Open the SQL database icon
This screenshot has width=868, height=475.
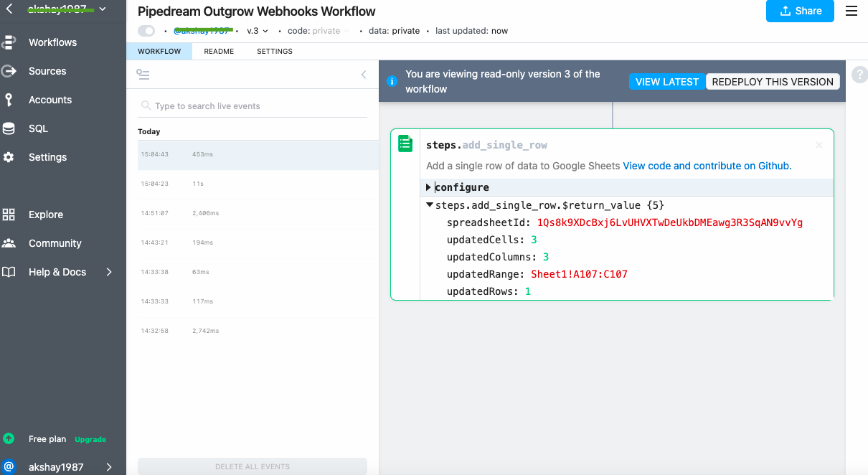click(x=9, y=128)
